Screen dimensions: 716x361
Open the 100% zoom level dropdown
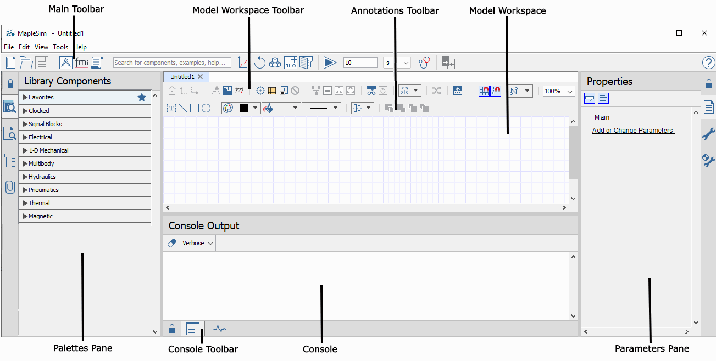558,91
